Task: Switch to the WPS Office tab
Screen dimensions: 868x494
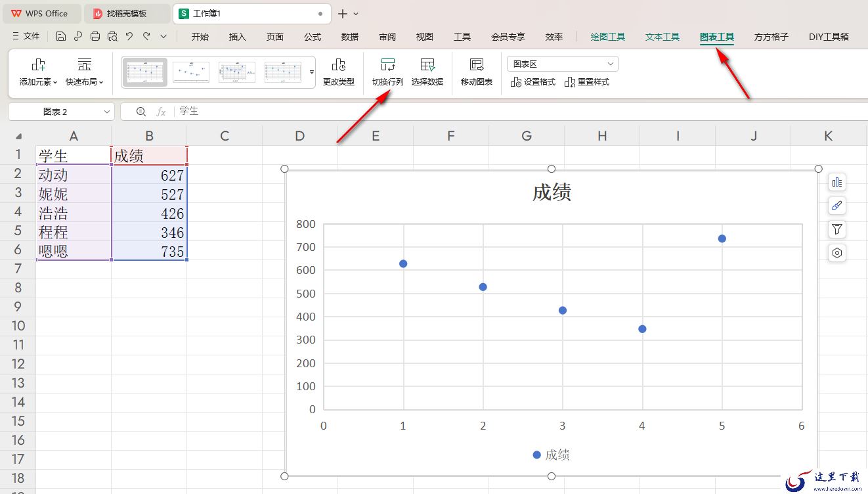Action: point(41,13)
